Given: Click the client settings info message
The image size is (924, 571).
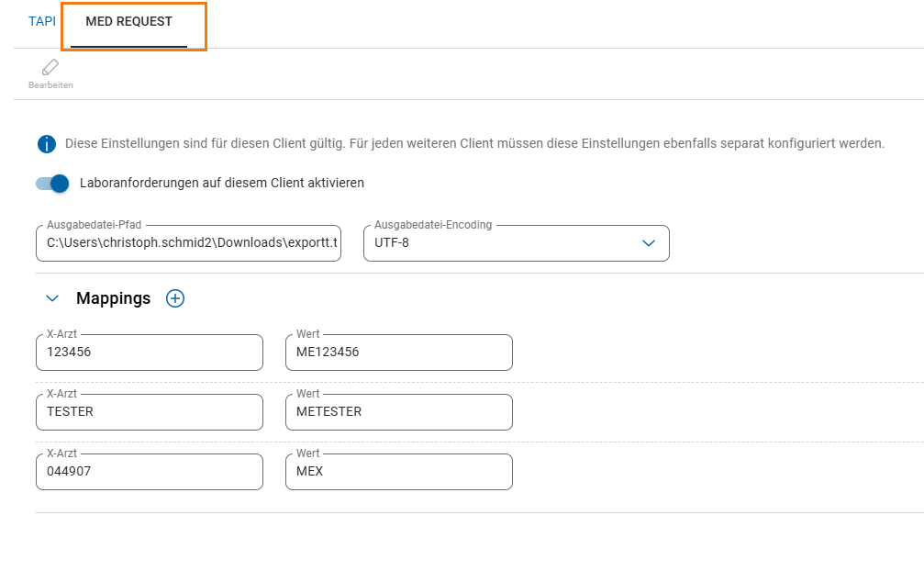Looking at the screenshot, I should click(475, 143).
